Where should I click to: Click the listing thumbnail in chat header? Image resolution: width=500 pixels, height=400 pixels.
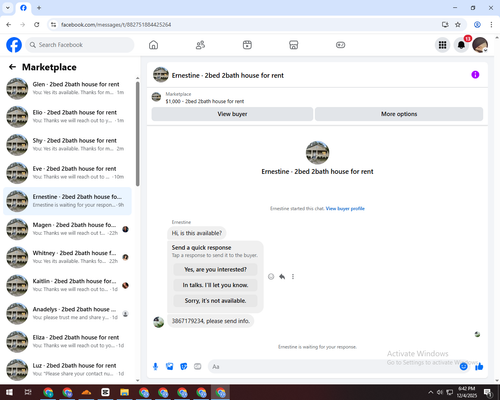pyautogui.click(x=161, y=75)
